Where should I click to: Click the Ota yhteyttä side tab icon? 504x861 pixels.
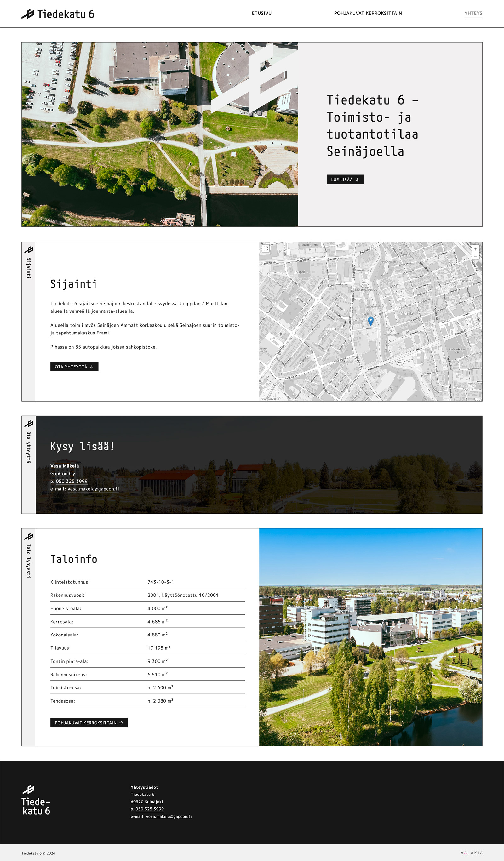29,424
